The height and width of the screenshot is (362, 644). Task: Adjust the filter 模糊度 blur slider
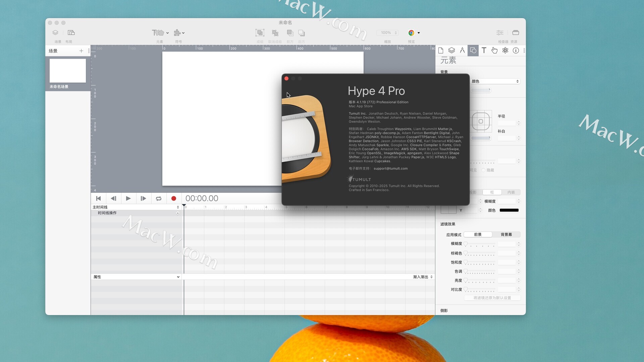(480, 244)
